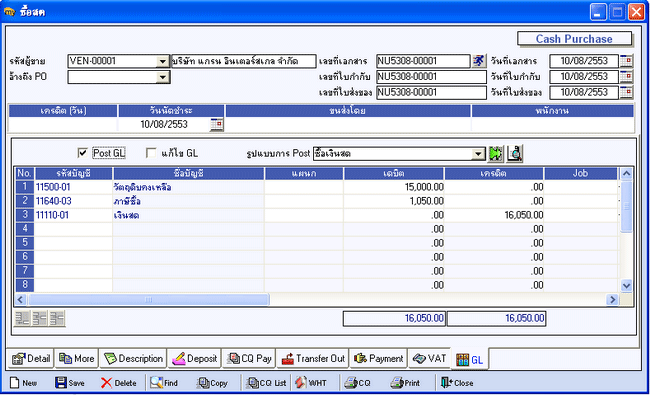The image size is (650, 395).
Task: Click total debit box 16,050.00
Action: tap(394, 318)
